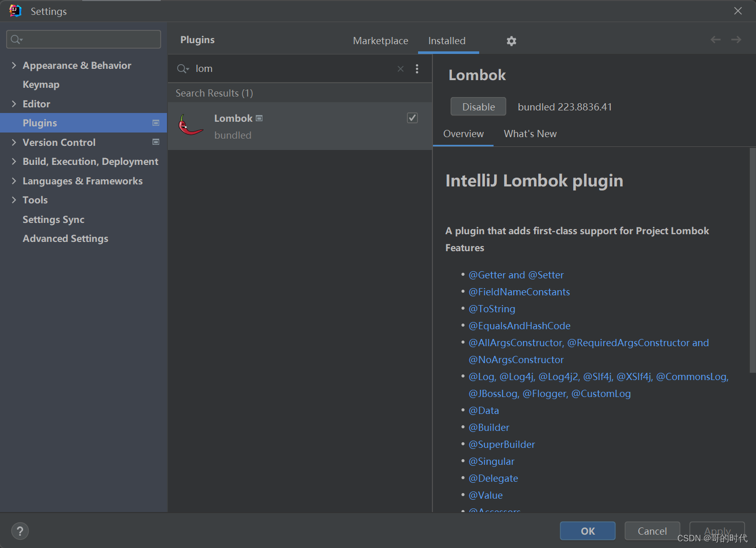Screen dimensions: 756x548
Task: Focus the settings search field
Action: click(84, 40)
